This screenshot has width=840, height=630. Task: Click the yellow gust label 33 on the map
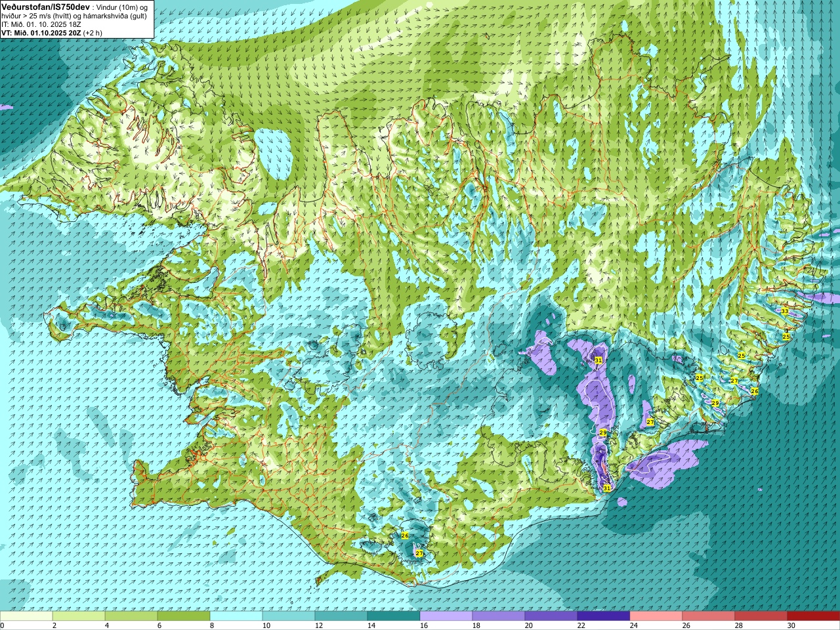(785, 311)
